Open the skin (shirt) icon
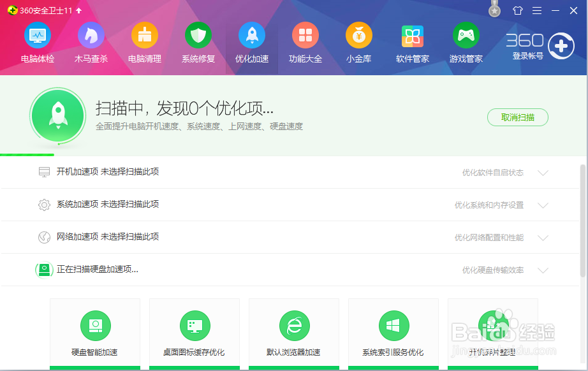The height and width of the screenshot is (371, 588). [518, 10]
